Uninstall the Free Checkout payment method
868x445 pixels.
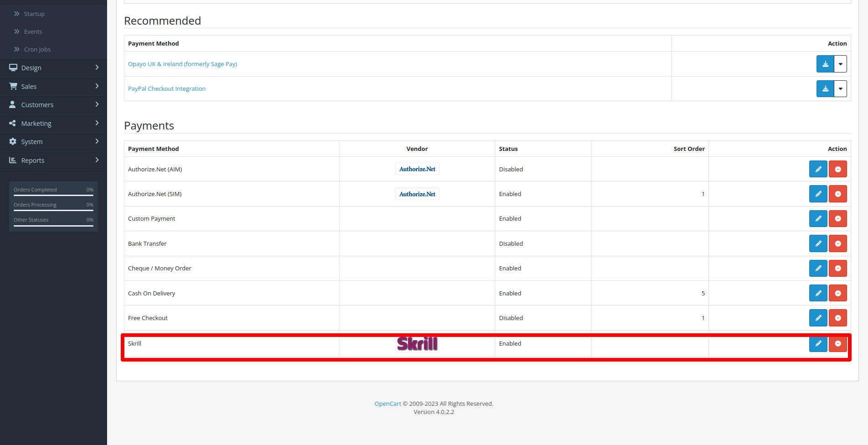click(837, 318)
